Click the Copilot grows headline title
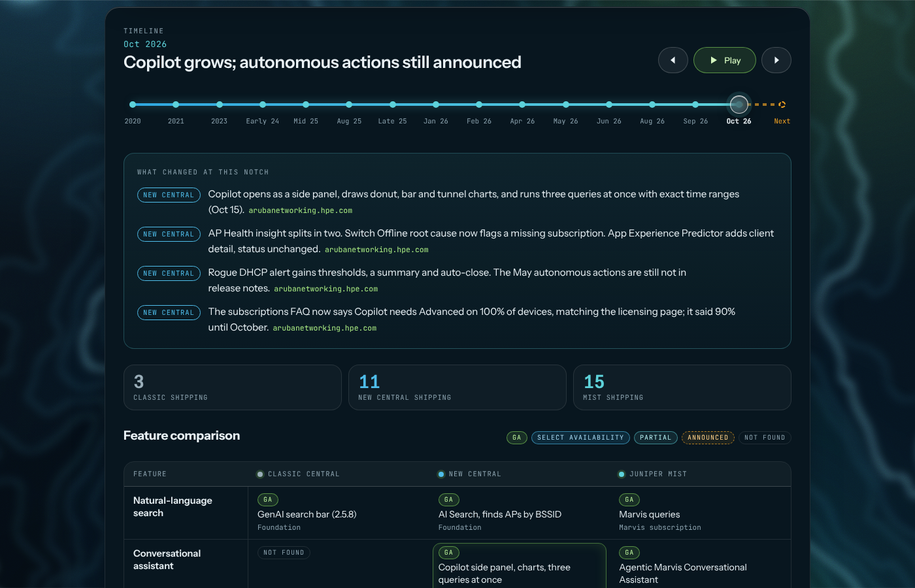Image resolution: width=915 pixels, height=588 pixels. (322, 62)
